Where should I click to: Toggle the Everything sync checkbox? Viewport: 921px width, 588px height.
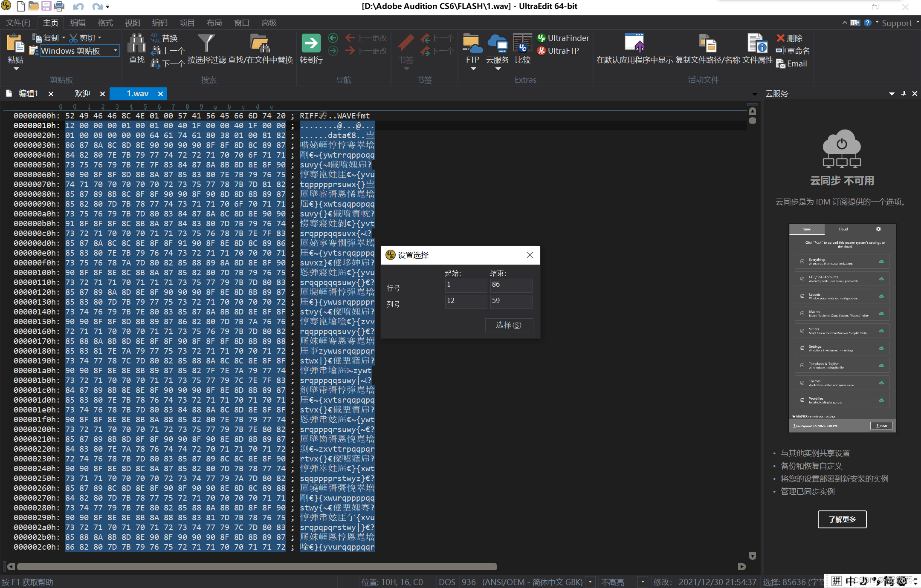pos(802,261)
